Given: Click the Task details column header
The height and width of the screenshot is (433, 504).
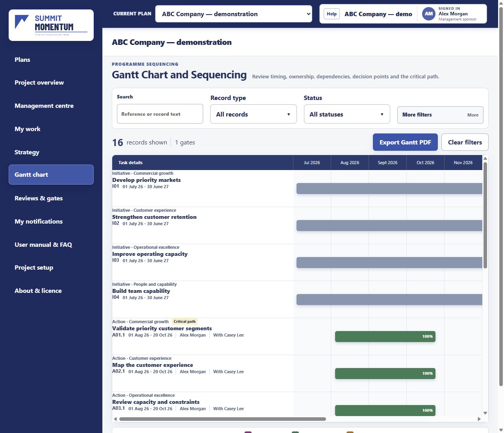Looking at the screenshot, I should click(x=203, y=163).
